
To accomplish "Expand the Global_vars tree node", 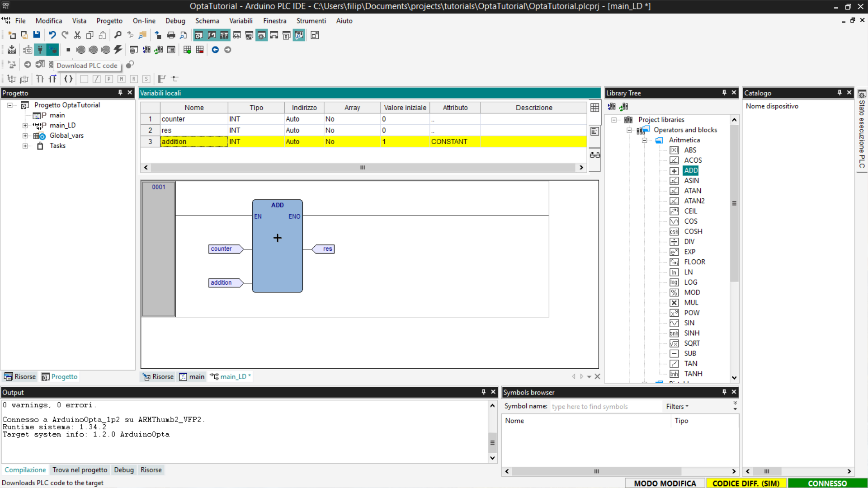I will [x=25, y=136].
